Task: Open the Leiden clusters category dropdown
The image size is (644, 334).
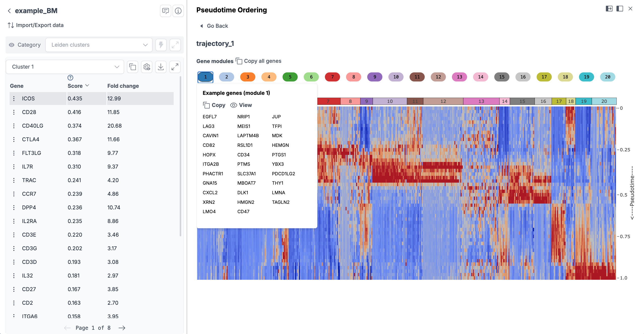Action: 99,45
